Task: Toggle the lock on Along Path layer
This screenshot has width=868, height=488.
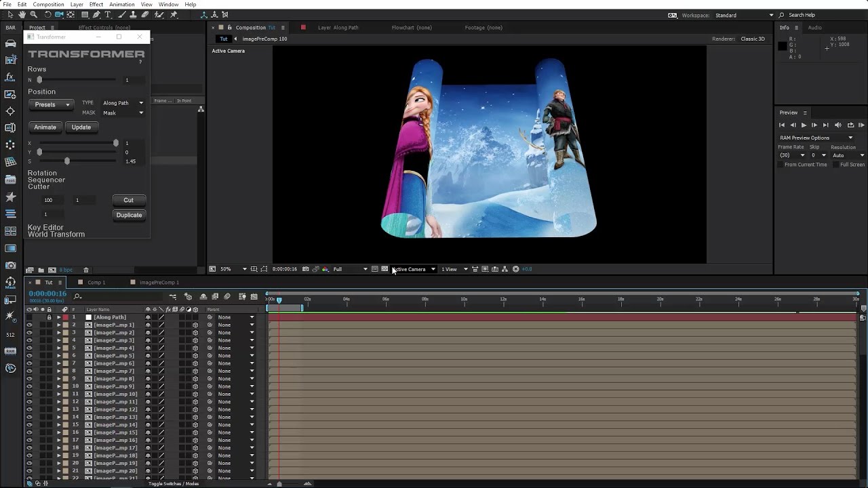Action: (49, 317)
